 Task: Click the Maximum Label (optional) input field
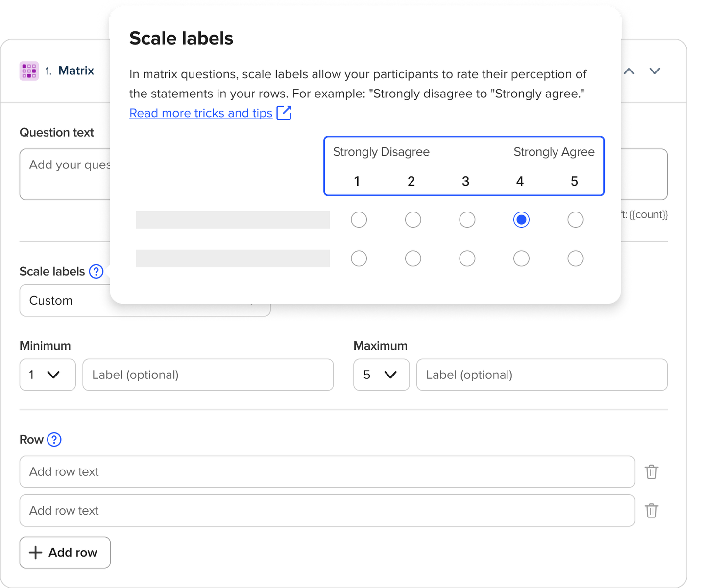541,375
